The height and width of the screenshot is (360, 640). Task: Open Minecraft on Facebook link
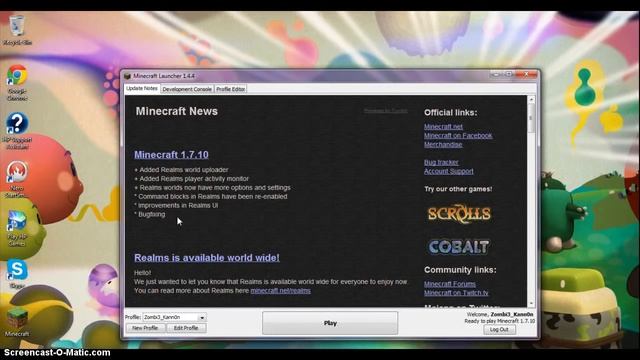coord(458,136)
